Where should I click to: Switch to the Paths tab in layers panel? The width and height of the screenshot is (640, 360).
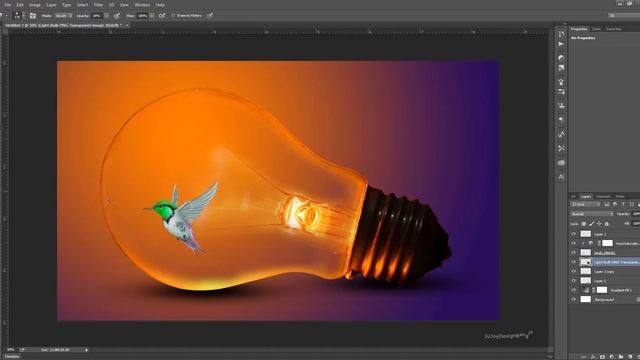point(620,197)
